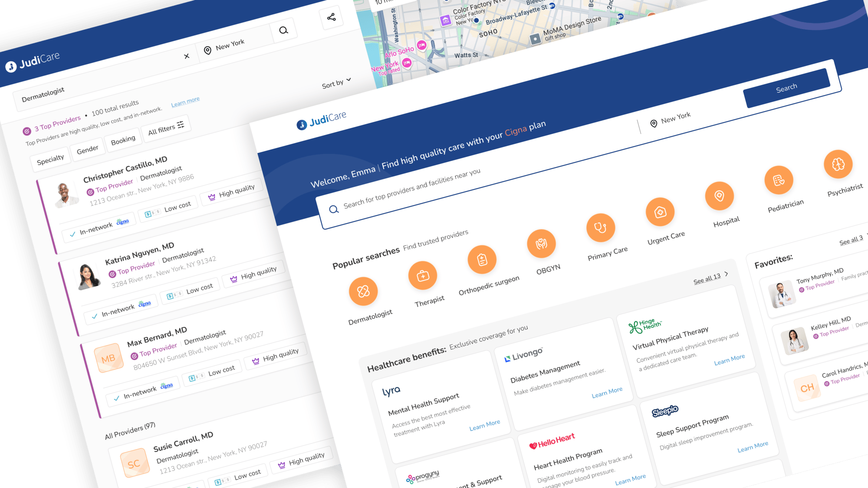Click Diabetes Management title
The height and width of the screenshot is (488, 868).
(545, 372)
